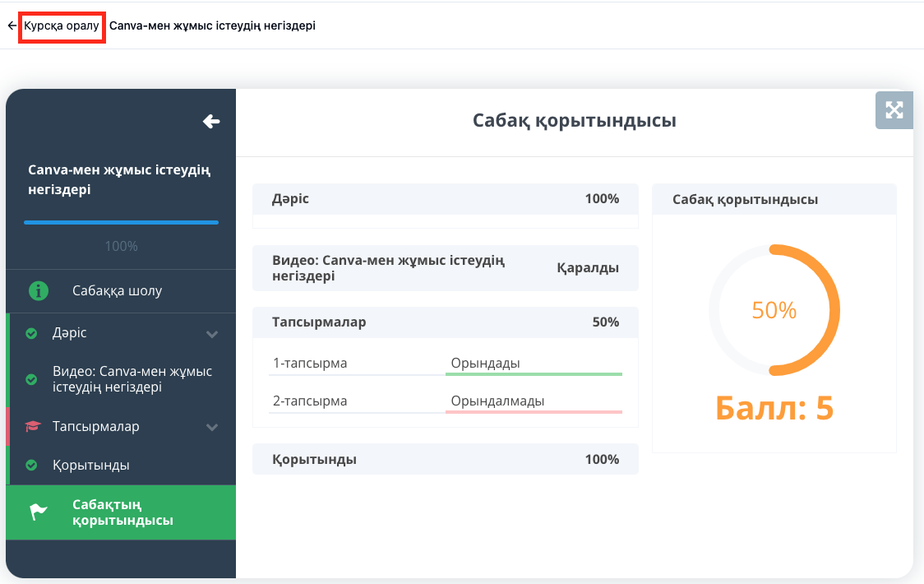Screen dimensions: 924x584
Task: Click the back arrow before Курсқа оралу
Action: point(12,26)
